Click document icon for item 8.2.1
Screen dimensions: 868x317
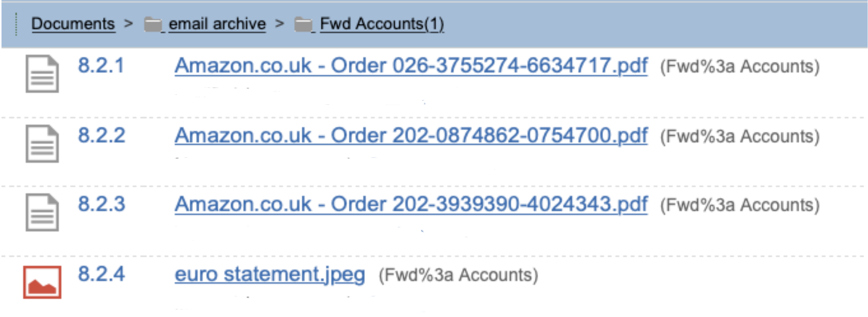click(x=42, y=74)
